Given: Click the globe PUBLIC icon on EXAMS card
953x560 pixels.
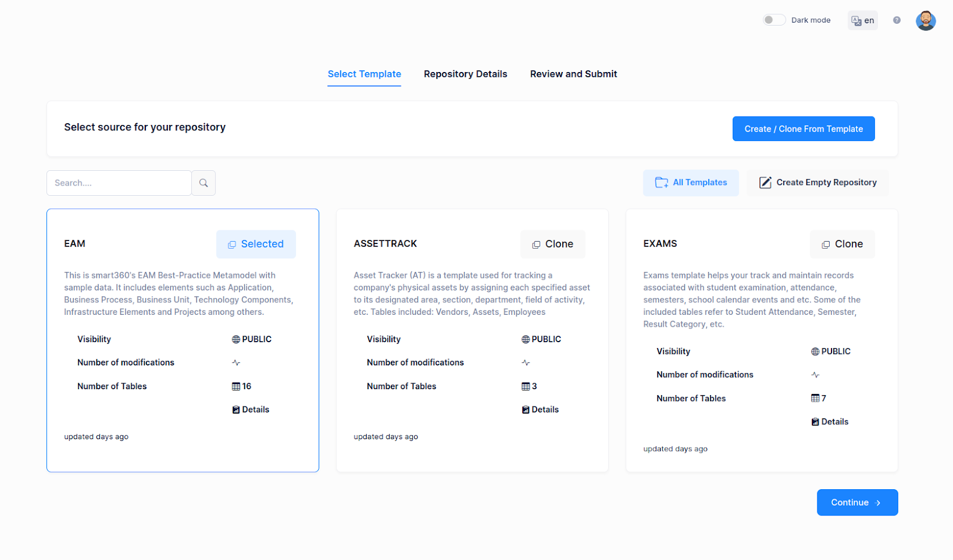Looking at the screenshot, I should (815, 352).
